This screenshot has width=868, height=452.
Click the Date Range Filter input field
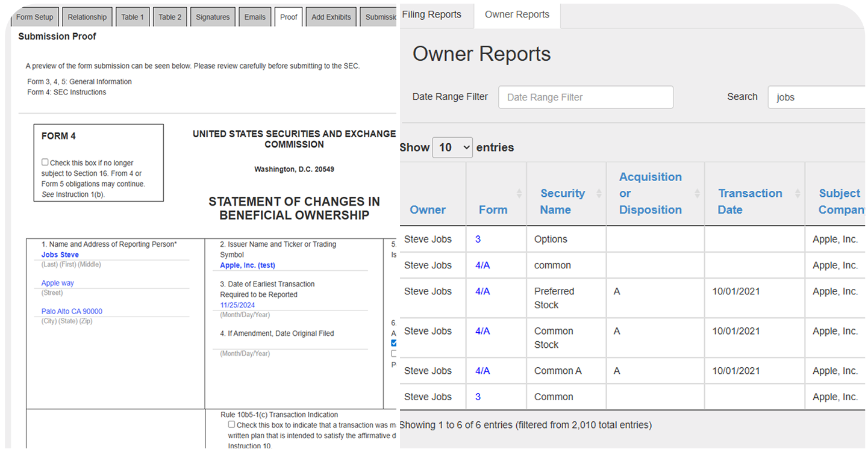pos(585,97)
